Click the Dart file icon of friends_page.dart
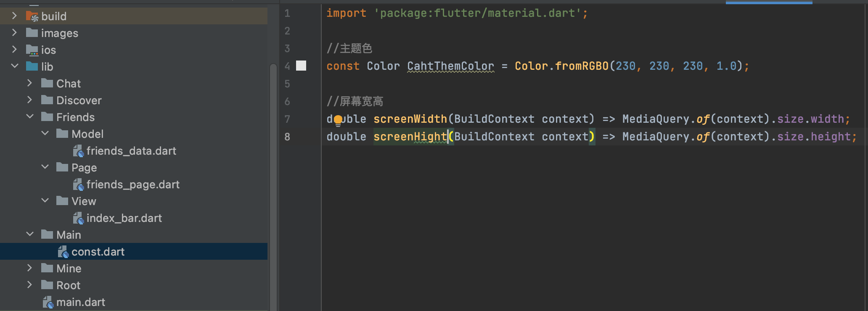The width and height of the screenshot is (868, 311). pyautogui.click(x=78, y=184)
